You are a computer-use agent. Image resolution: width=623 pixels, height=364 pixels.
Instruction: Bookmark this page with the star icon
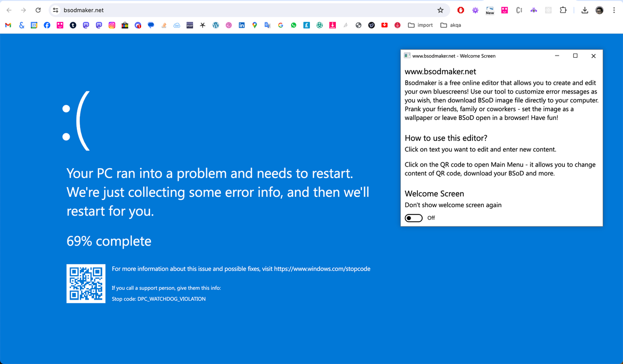click(440, 10)
